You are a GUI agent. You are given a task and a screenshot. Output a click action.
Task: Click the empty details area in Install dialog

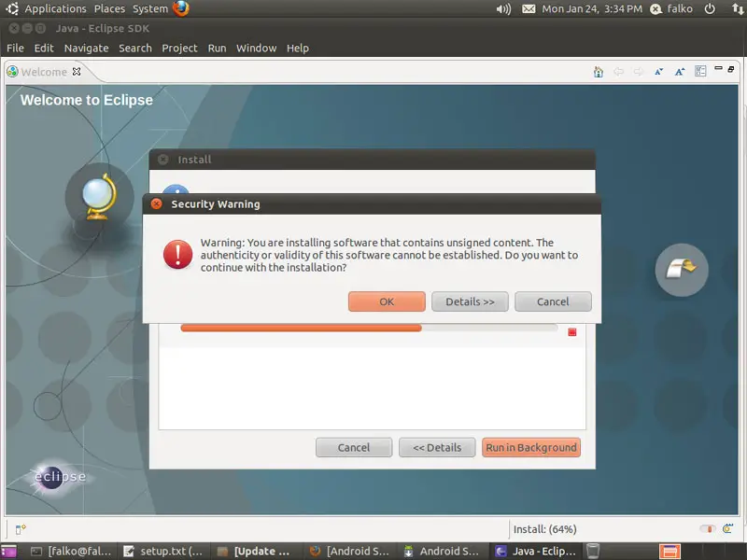pos(372,388)
